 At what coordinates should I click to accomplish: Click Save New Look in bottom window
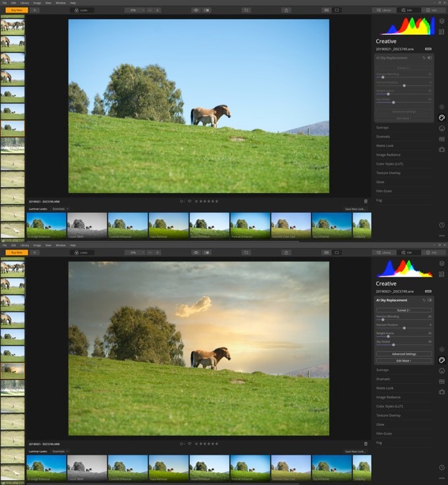point(355,451)
